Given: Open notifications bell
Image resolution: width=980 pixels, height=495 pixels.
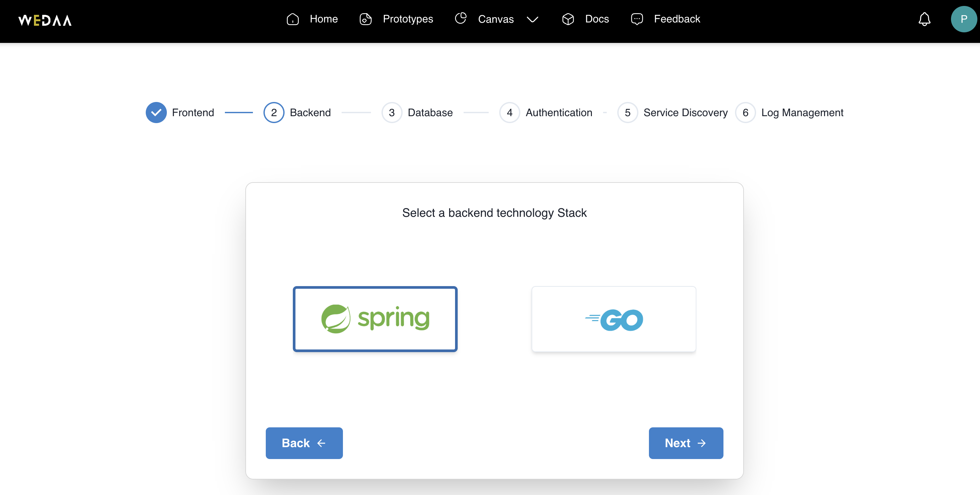Looking at the screenshot, I should pos(924,19).
